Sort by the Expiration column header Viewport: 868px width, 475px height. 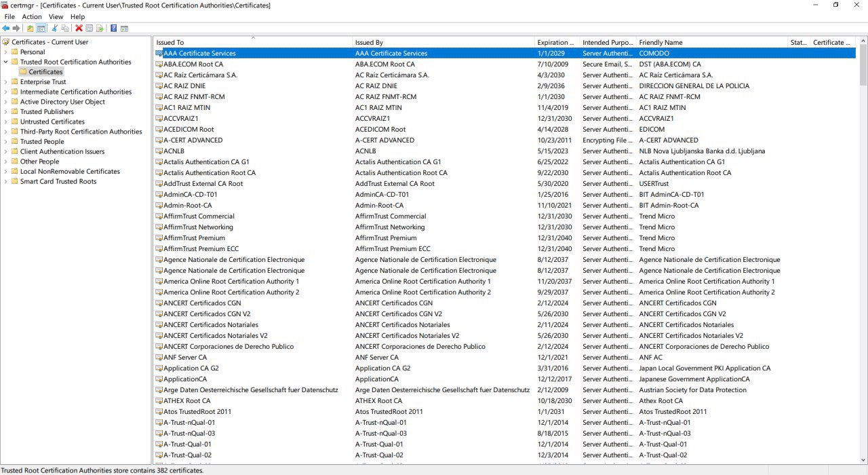tap(557, 42)
